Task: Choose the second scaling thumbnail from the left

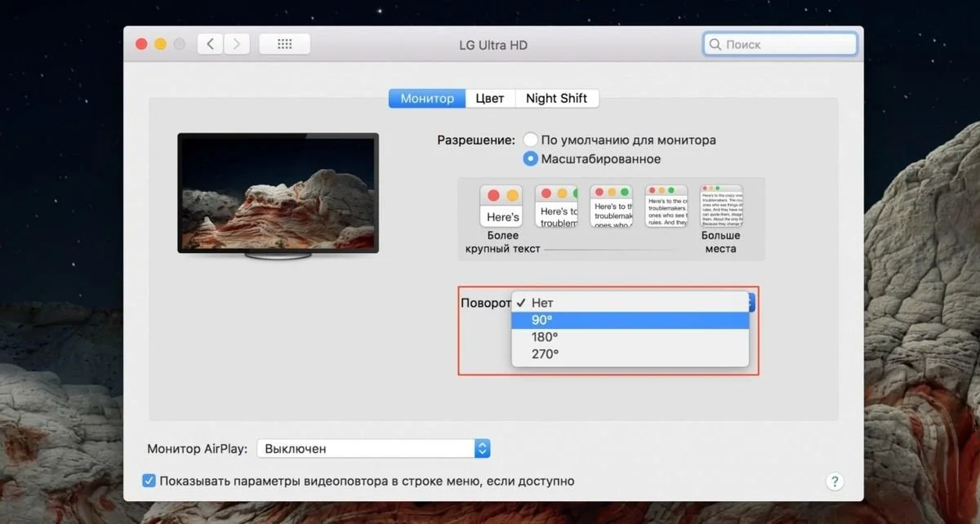Action: click(556, 206)
